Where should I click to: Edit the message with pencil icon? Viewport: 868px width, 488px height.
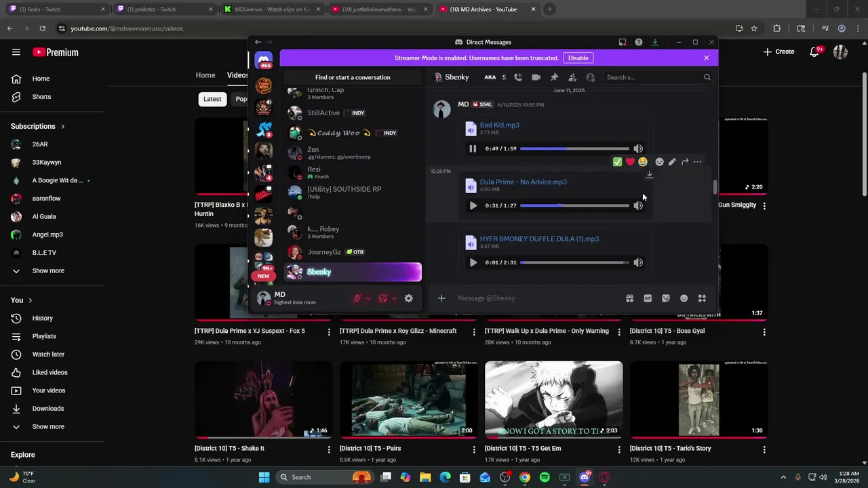click(672, 162)
